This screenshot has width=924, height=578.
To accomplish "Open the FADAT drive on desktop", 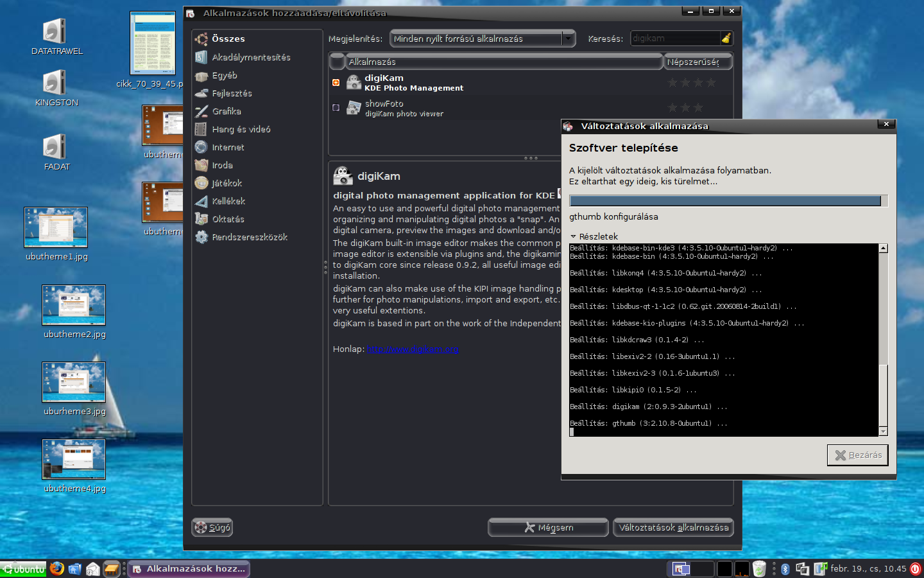I will click(x=56, y=153).
